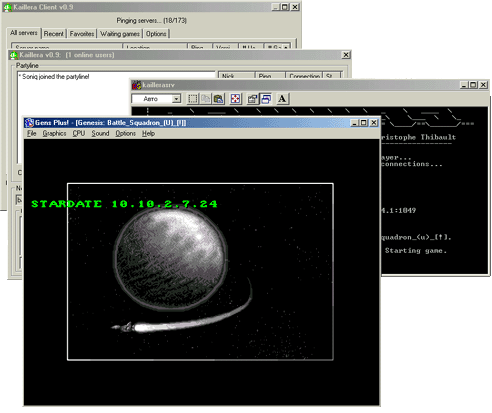492x413 pixels.
Task: Click the 'Pinging servers... (18/173)' status text
Action: (152, 21)
